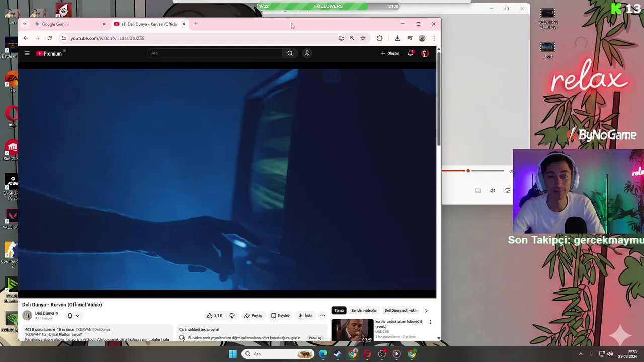Screen dimensions: 644x362
Task: Open kurtlar vadisi tulum video thumbnail
Action: pos(352,330)
